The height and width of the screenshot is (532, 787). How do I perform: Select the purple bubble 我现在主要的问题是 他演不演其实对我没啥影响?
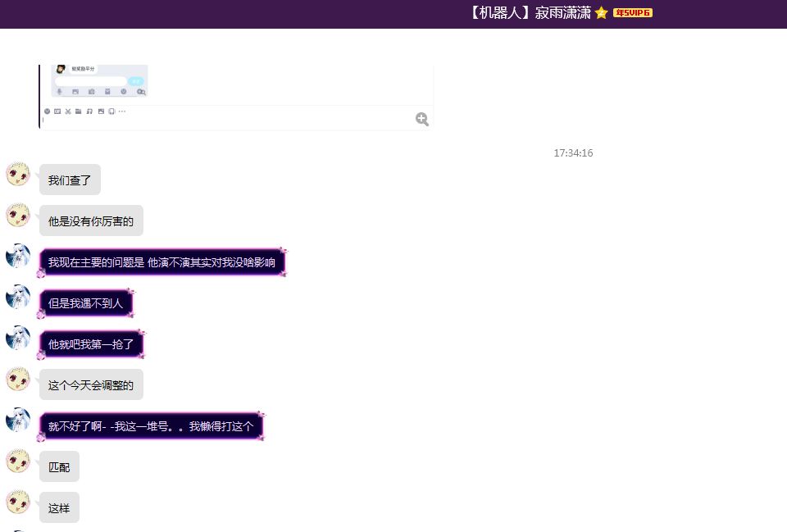tap(162, 262)
